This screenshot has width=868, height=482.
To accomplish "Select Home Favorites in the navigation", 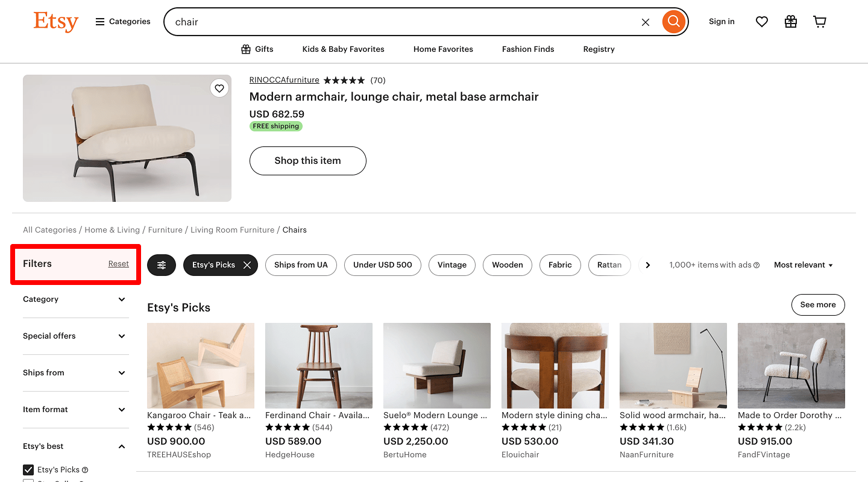I will [442, 49].
